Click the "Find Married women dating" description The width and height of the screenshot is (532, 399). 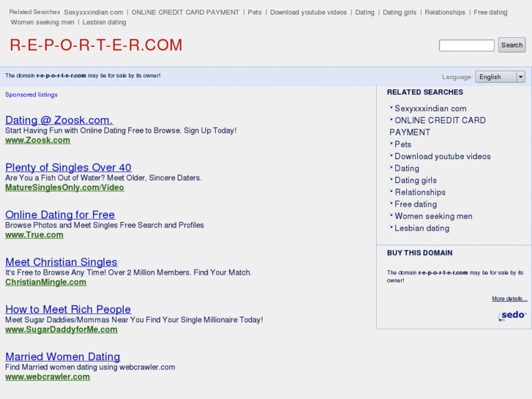click(x=90, y=367)
